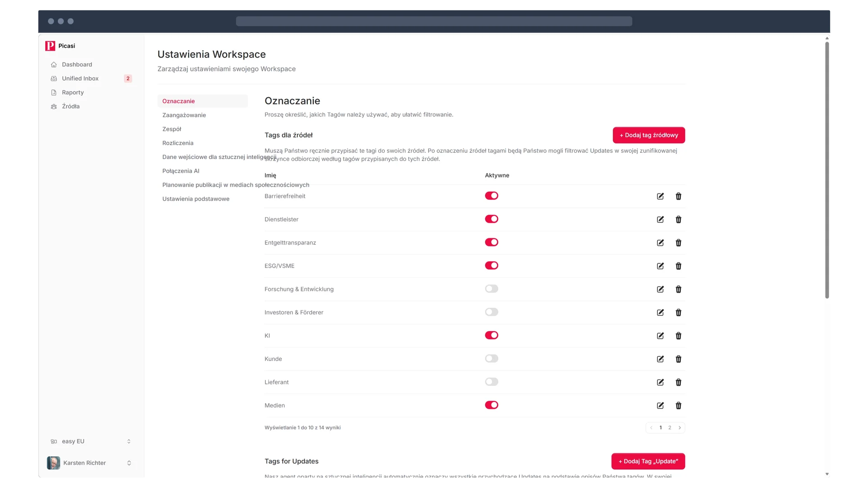Select page 1 in the pagination
This screenshot has height=488, width=868.
tap(660, 428)
